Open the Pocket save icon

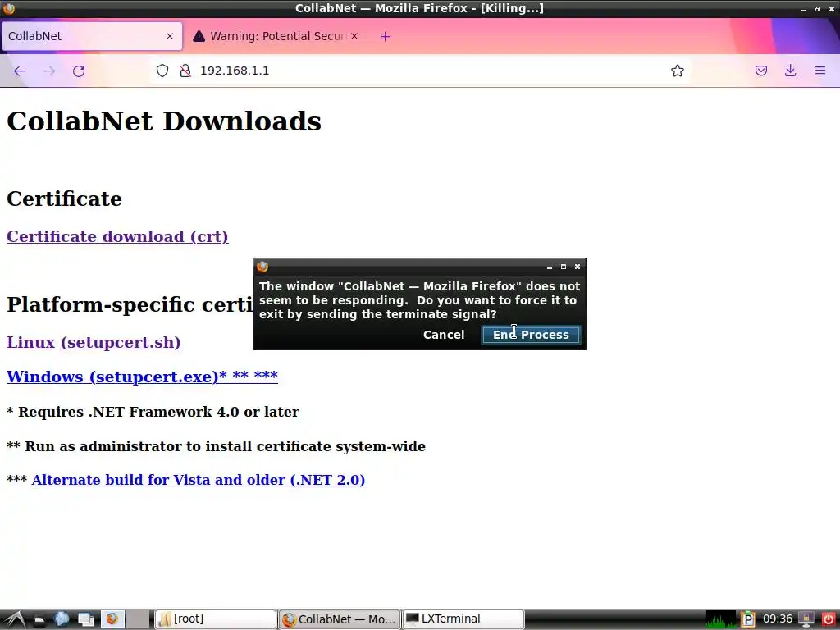click(x=760, y=71)
